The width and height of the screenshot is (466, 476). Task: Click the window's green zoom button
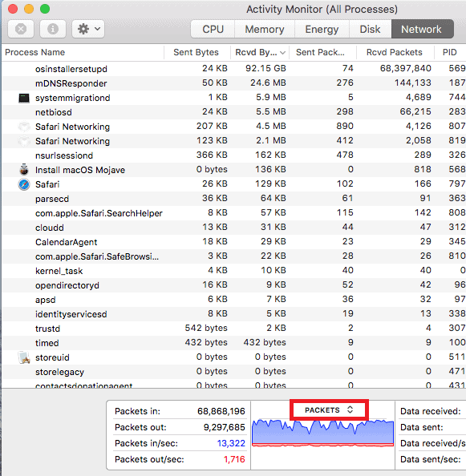(x=45, y=9)
